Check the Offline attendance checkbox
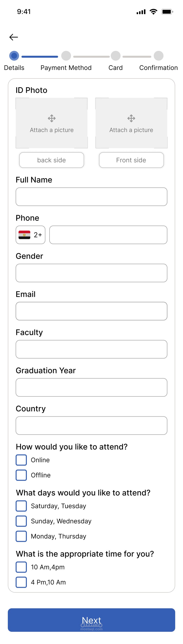The width and height of the screenshot is (183, 644). [x=21, y=475]
